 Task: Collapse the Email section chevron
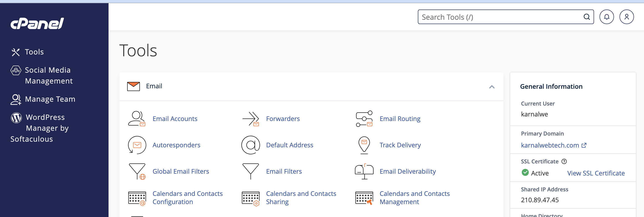click(491, 87)
